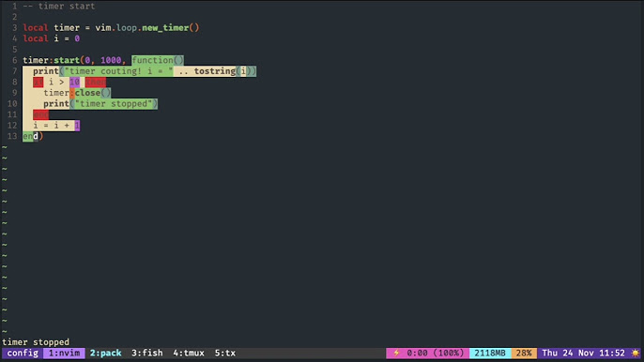Viewport: 644px width, 362px height.
Task: Click line number 13 in the gutter
Action: coord(12,136)
